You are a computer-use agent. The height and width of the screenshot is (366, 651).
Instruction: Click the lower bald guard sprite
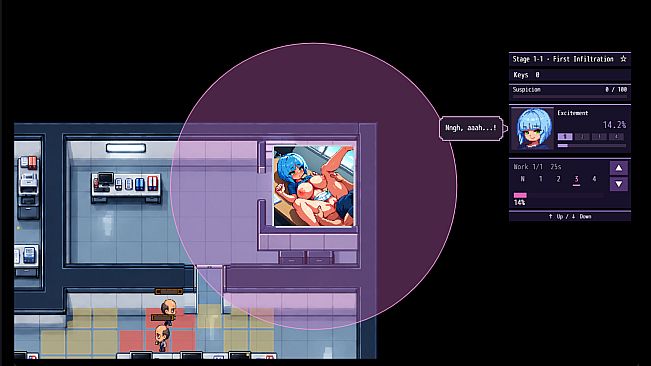tap(162, 338)
